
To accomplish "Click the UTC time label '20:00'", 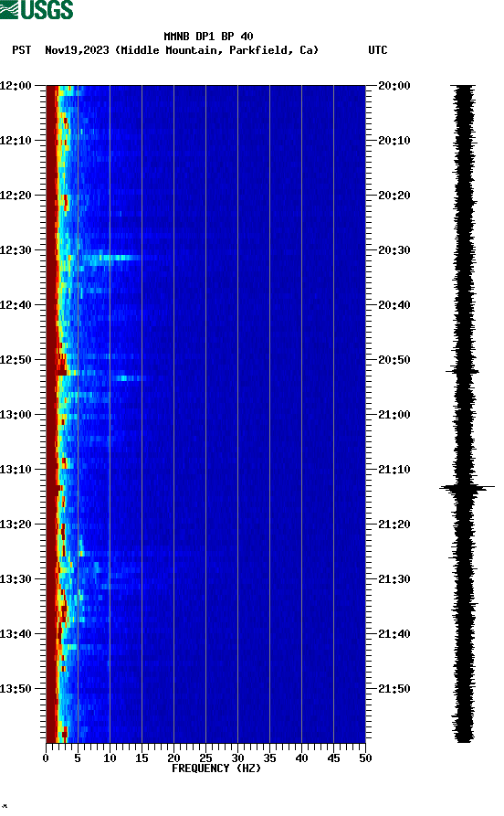I will point(394,86).
